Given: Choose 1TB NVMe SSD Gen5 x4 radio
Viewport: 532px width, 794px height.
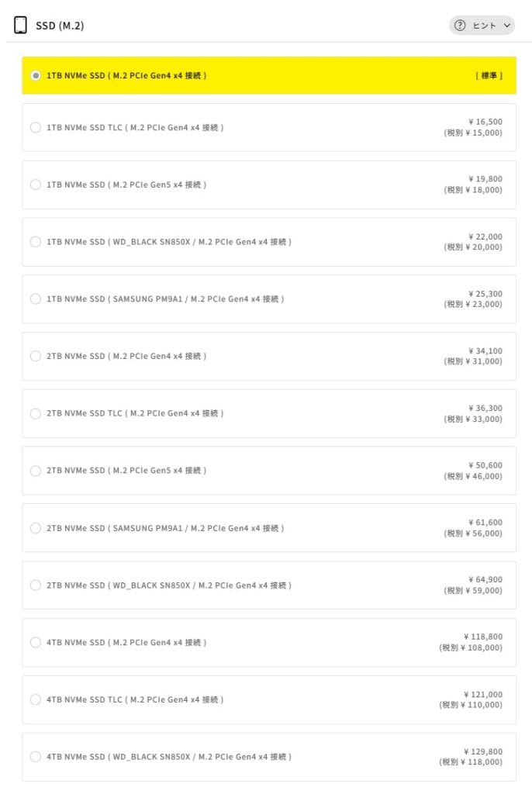Looking at the screenshot, I should 36,185.
